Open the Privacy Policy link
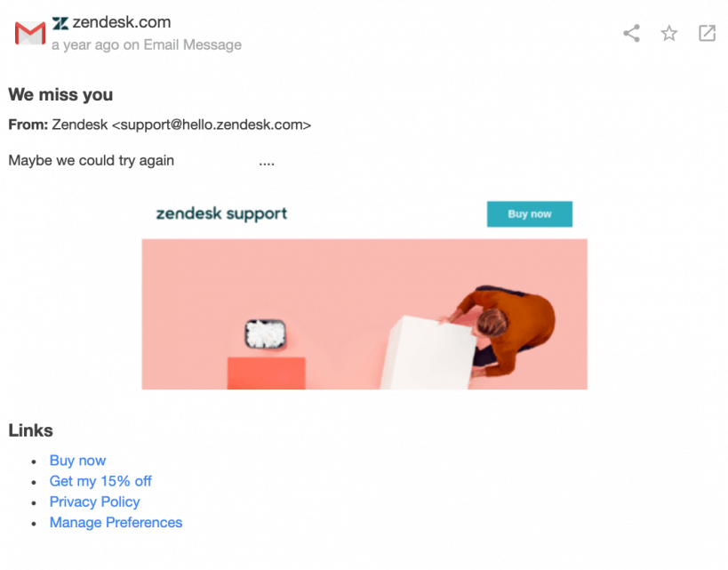 click(x=95, y=502)
